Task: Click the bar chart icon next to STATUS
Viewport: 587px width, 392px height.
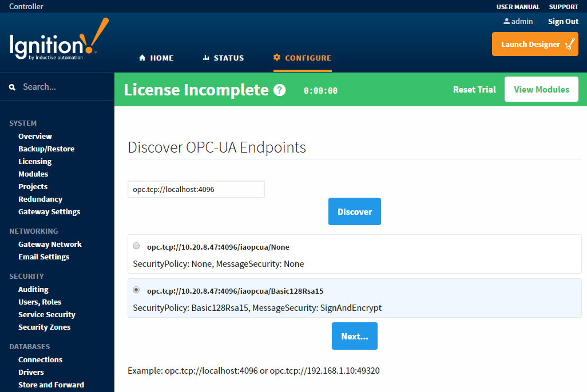Action: point(206,58)
